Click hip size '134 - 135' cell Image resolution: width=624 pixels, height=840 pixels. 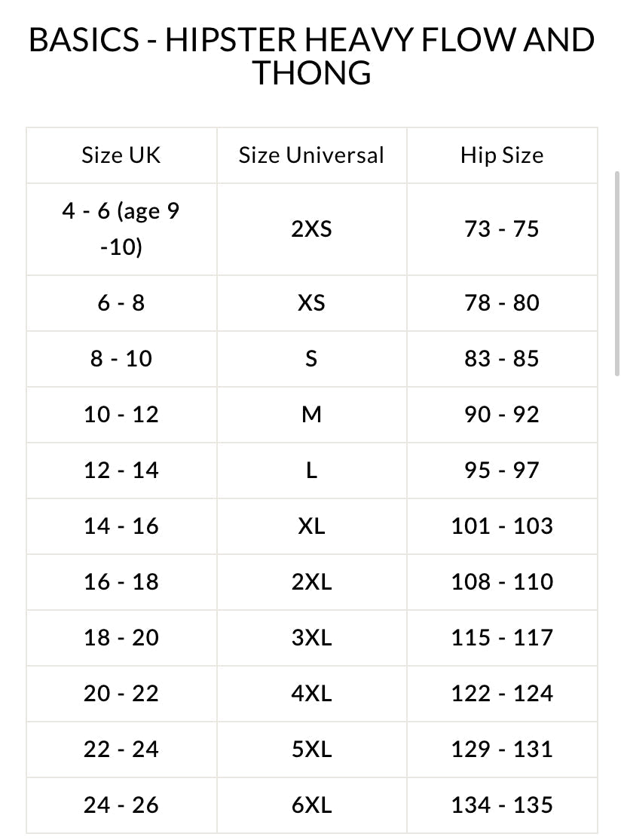coord(502,805)
